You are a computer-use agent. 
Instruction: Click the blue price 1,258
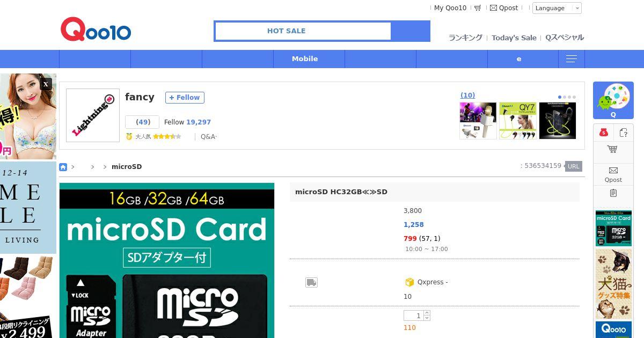(414, 225)
